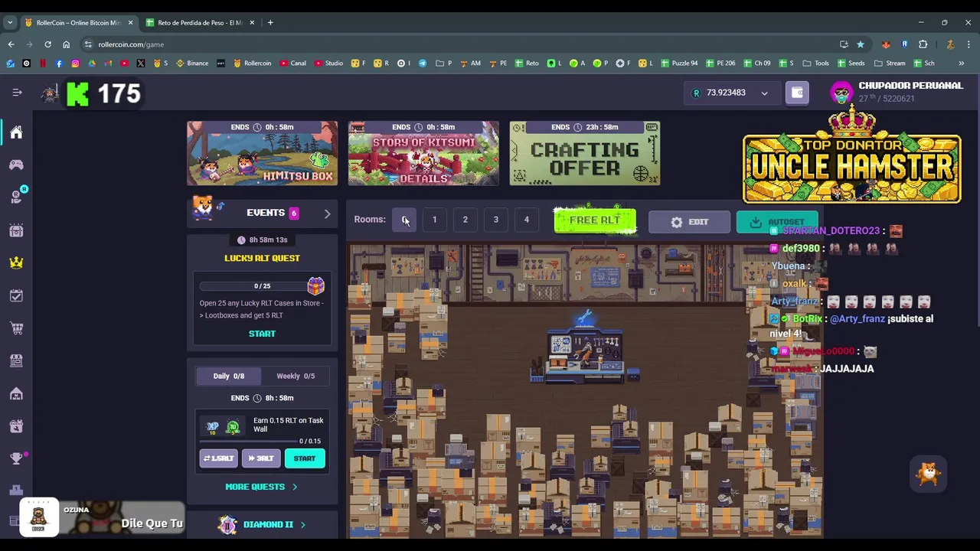Open the Studio YouTube bookmark

pos(328,63)
